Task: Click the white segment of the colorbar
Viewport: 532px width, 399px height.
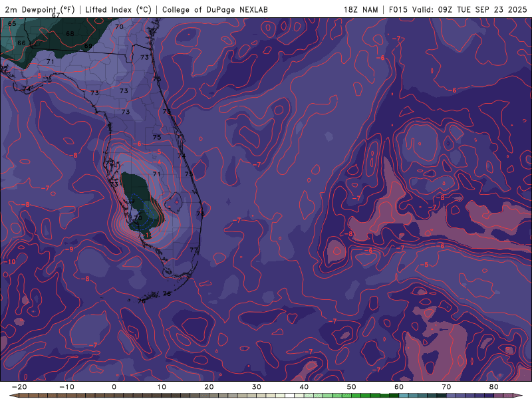Action: pos(290,396)
